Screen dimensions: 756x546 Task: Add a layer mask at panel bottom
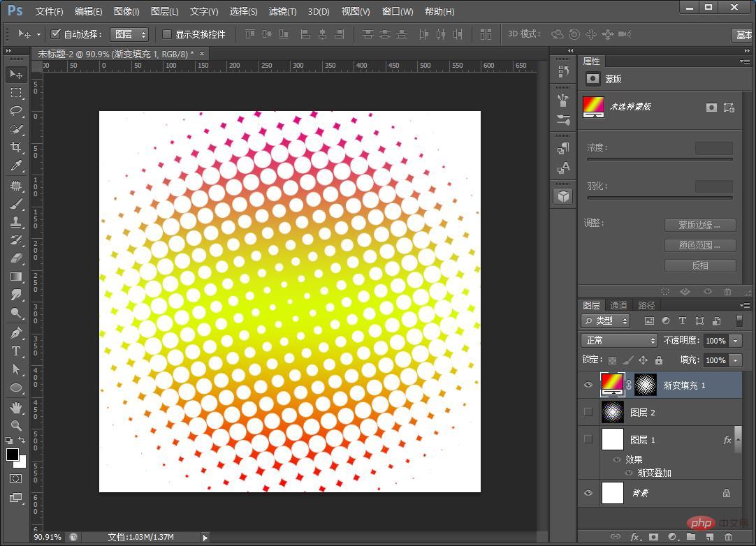pos(653,536)
